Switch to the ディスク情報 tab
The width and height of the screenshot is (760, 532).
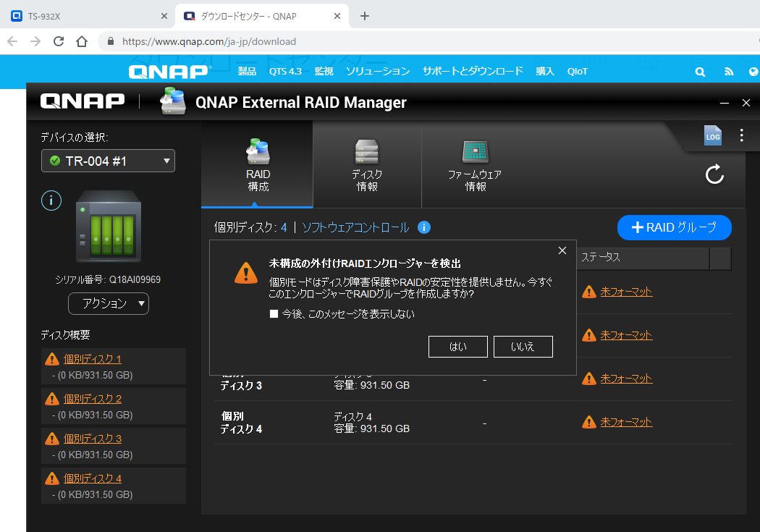click(x=367, y=164)
